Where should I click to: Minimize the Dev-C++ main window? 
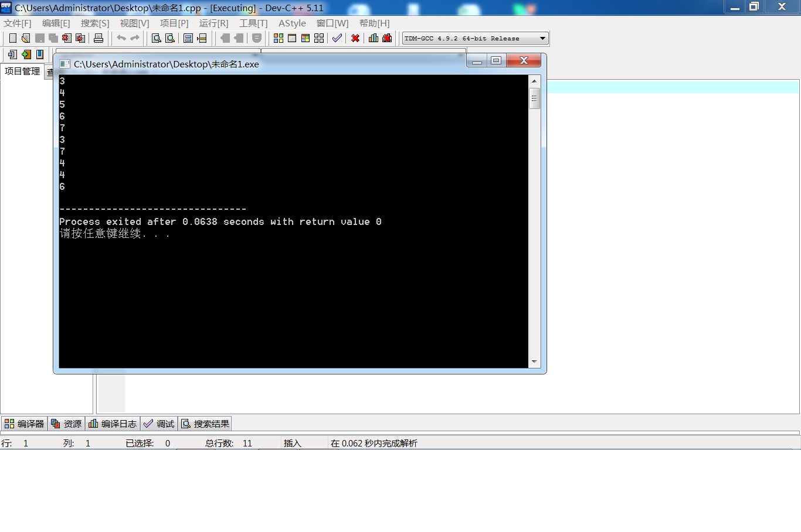coord(735,6)
